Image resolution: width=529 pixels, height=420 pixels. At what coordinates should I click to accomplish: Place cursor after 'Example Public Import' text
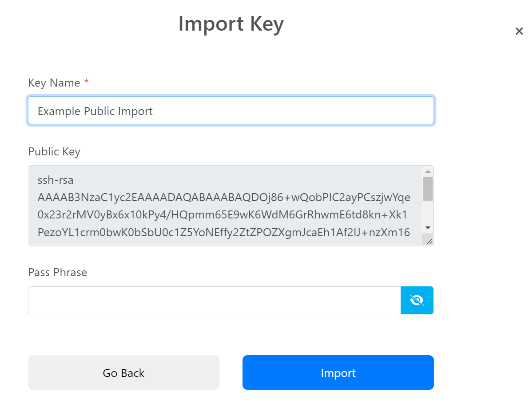[x=154, y=111]
